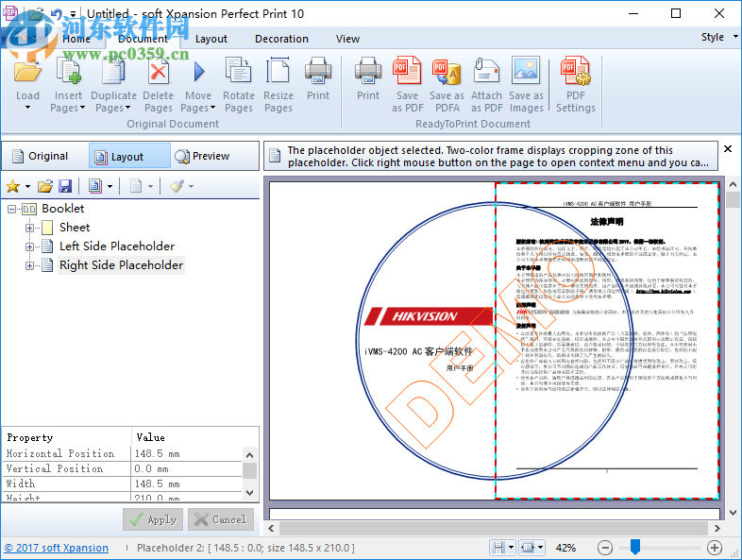This screenshot has height=560, width=742.
Task: Click the Cancel button
Action: [221, 519]
